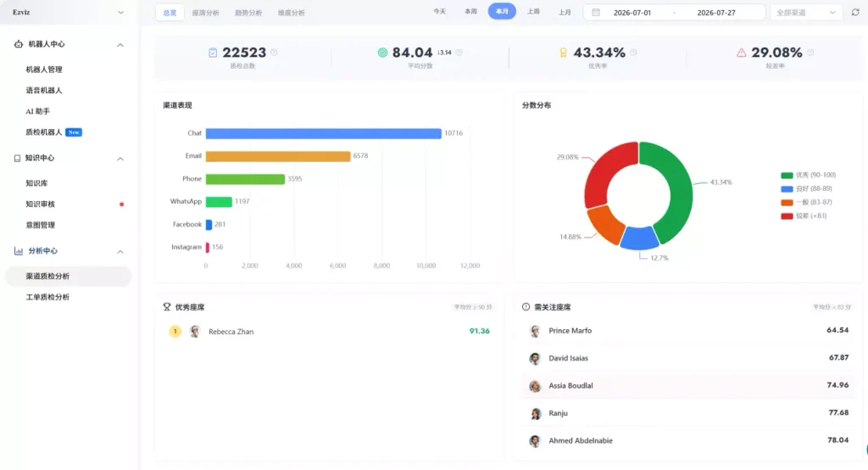The height and width of the screenshot is (470, 868).
Task: Click the end date 2026-07-27 field
Action: (716, 12)
